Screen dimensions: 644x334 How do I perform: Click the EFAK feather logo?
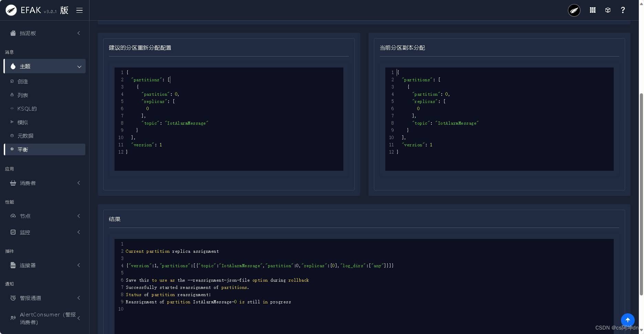pos(11,10)
